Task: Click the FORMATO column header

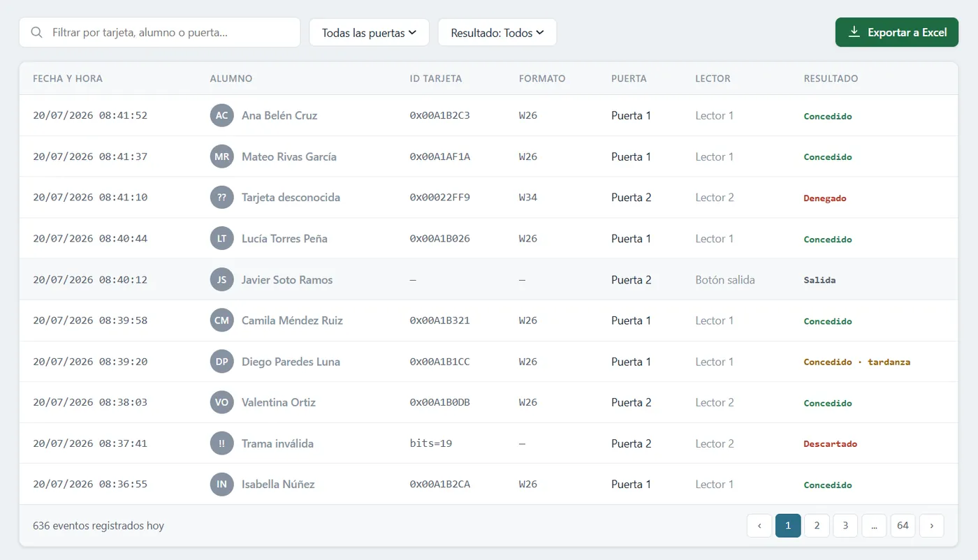Action: [542, 78]
